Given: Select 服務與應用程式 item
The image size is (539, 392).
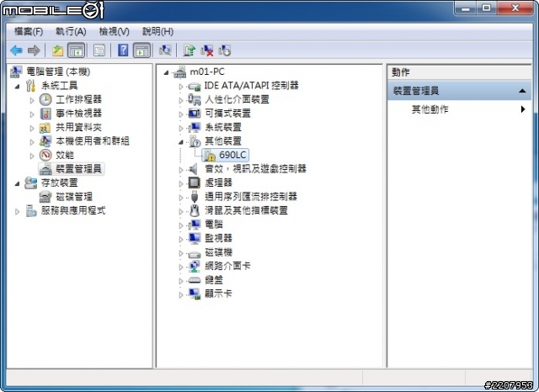Looking at the screenshot, I should (73, 210).
